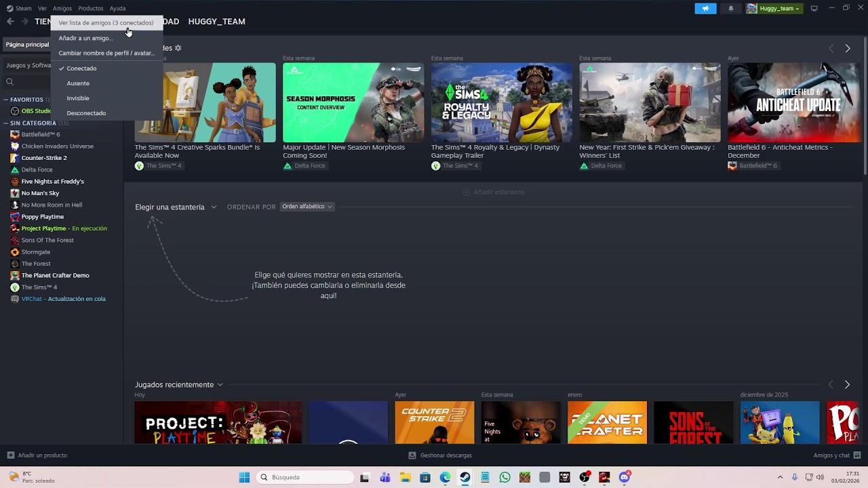Show hidden icons in system tray

(x=780, y=477)
